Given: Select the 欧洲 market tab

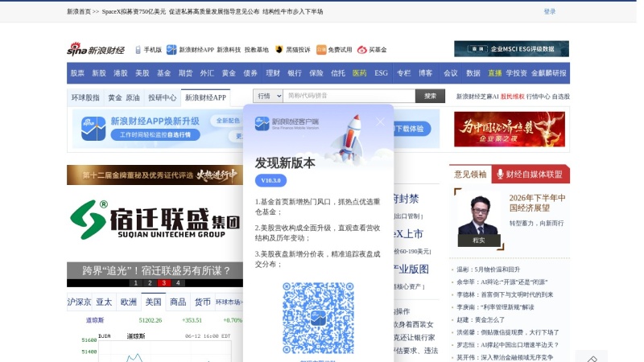Looking at the screenshot, I should click(x=129, y=302).
